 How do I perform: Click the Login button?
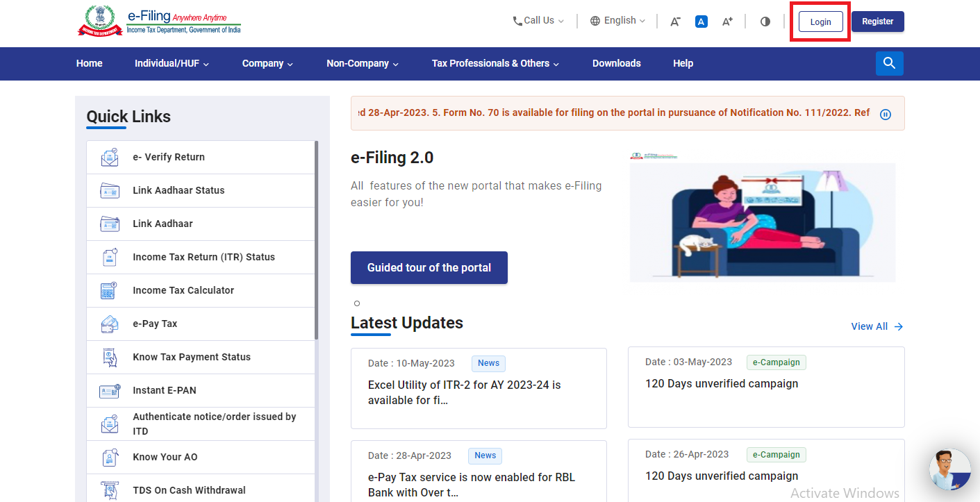click(x=820, y=22)
